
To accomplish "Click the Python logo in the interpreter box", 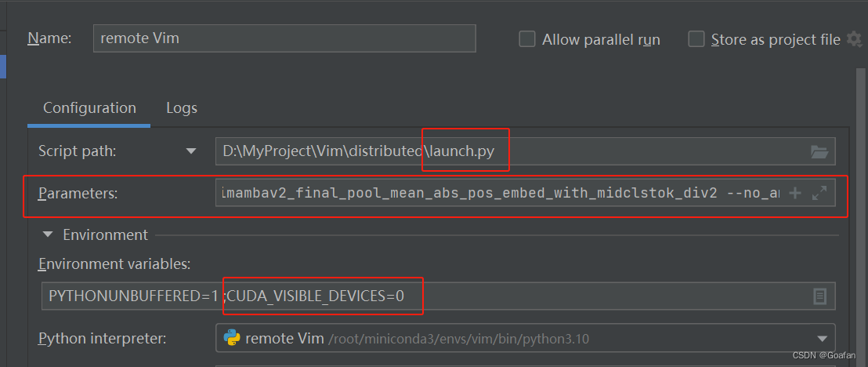I will click(x=231, y=338).
